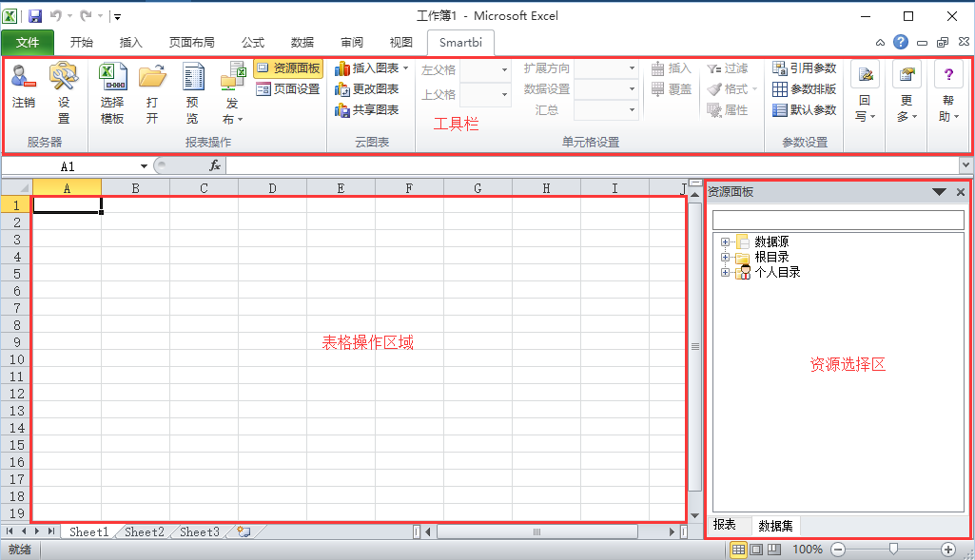Zoom out with the minus button
The image size is (975, 560).
pos(838,550)
